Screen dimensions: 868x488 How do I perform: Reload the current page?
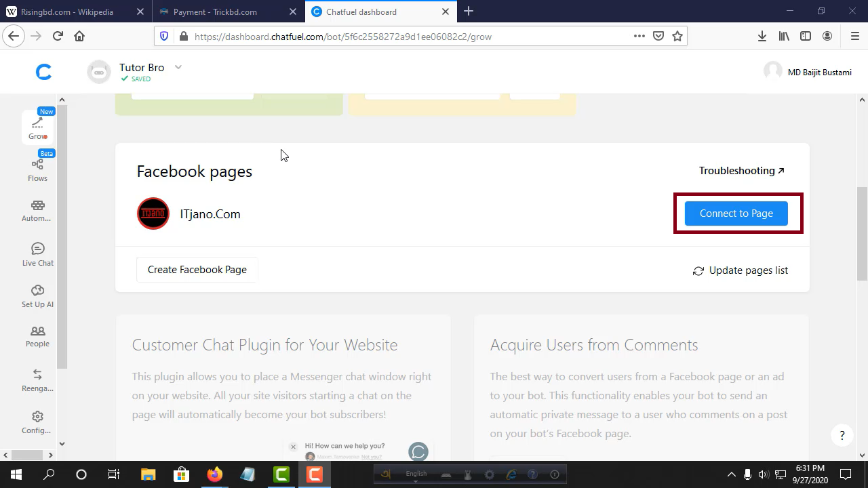[x=58, y=36]
